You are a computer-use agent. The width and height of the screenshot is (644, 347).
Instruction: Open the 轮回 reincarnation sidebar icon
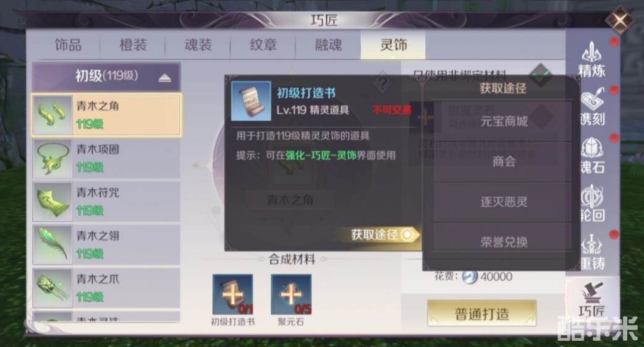click(592, 202)
